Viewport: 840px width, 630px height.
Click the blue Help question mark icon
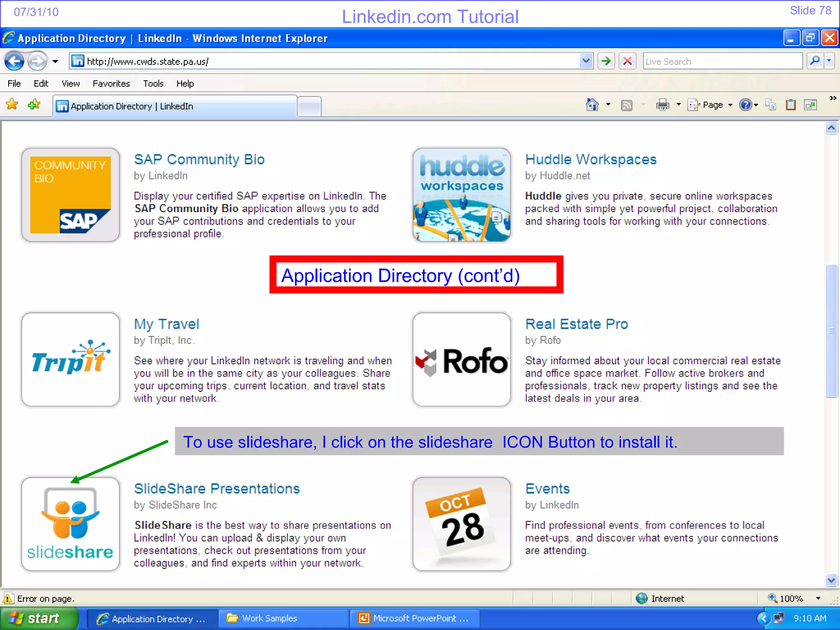point(745,105)
